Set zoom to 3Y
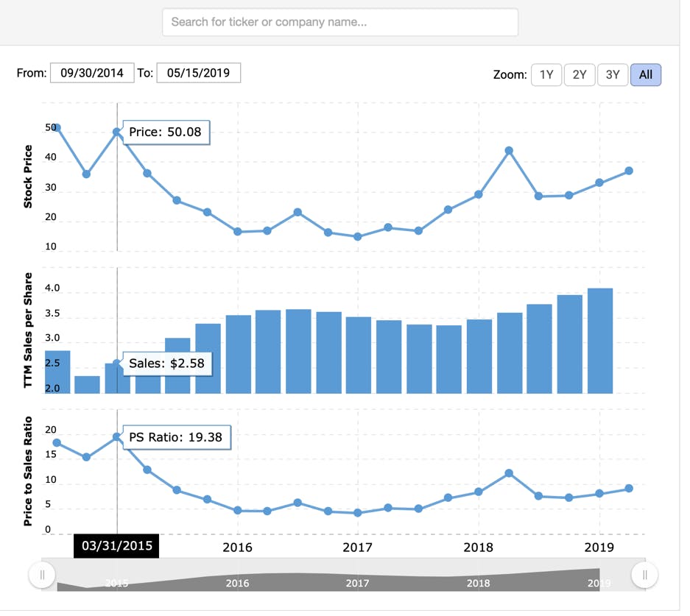Image resolution: width=690 pixels, height=616 pixels. [612, 75]
